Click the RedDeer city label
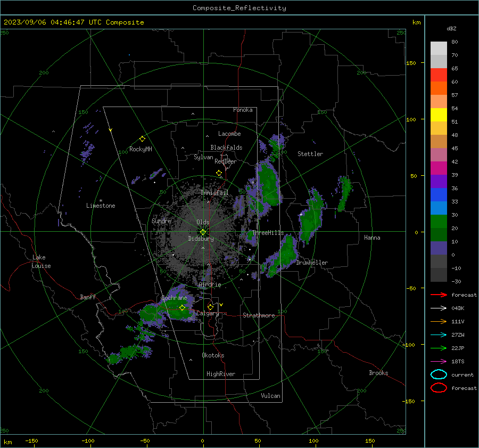479x448 pixels. 226,161
